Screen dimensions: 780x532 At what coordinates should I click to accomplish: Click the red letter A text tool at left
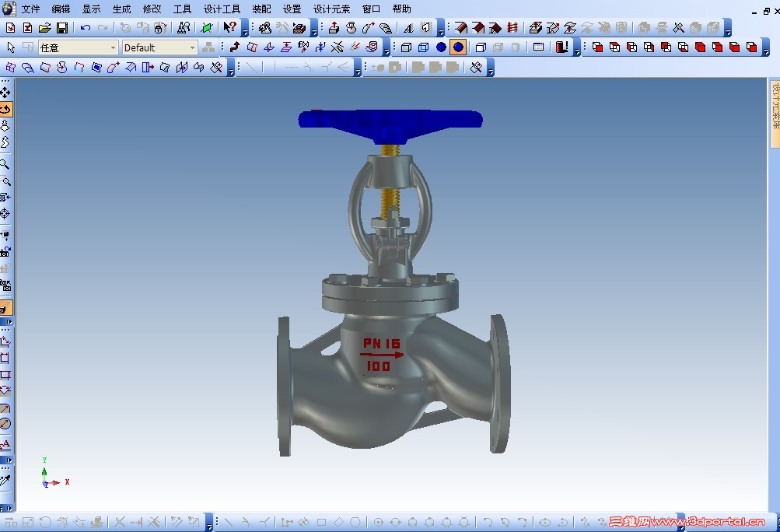(x=5, y=444)
